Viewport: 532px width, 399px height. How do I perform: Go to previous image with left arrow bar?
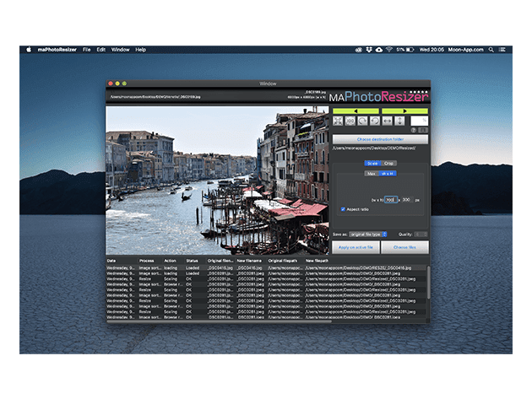(x=356, y=111)
